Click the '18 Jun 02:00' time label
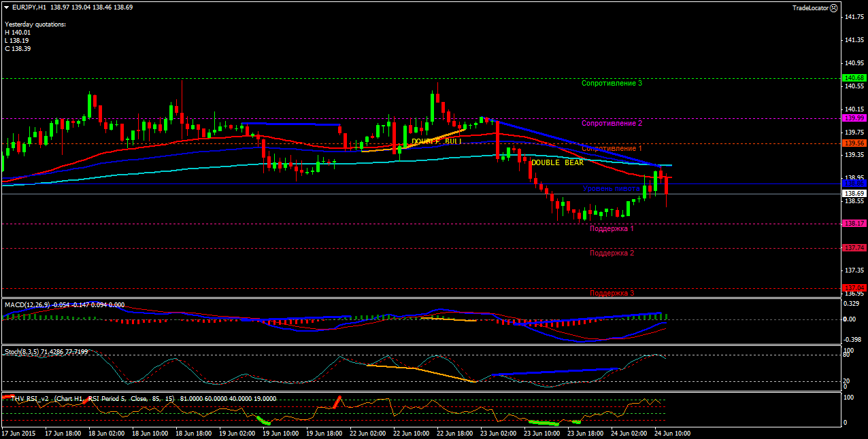Image resolution: width=868 pixels, height=439 pixels. coord(107,433)
